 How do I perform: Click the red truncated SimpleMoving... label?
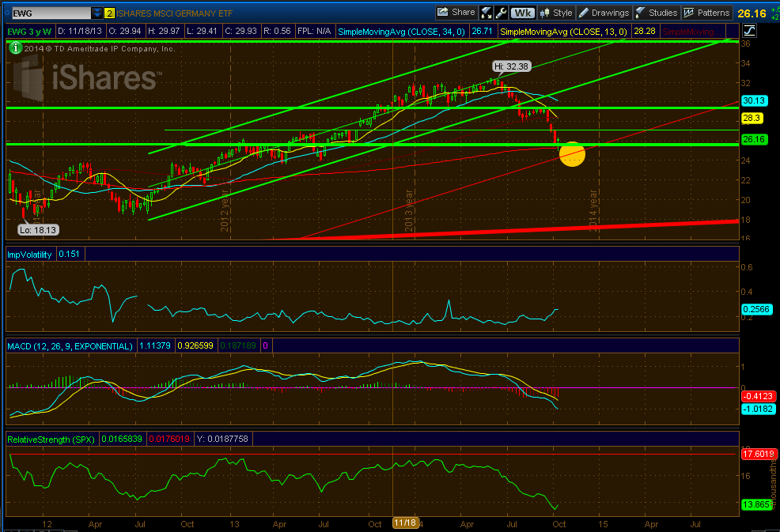click(691, 32)
